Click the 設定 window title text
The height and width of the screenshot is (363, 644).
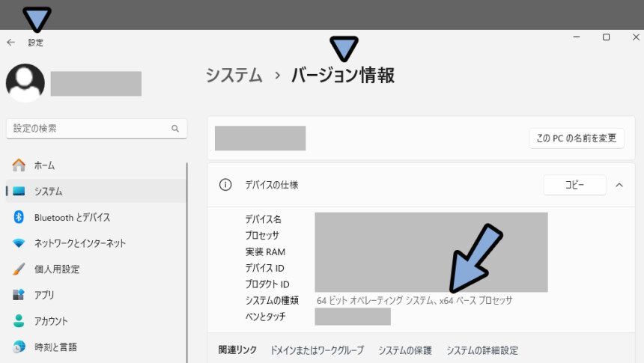(x=36, y=43)
